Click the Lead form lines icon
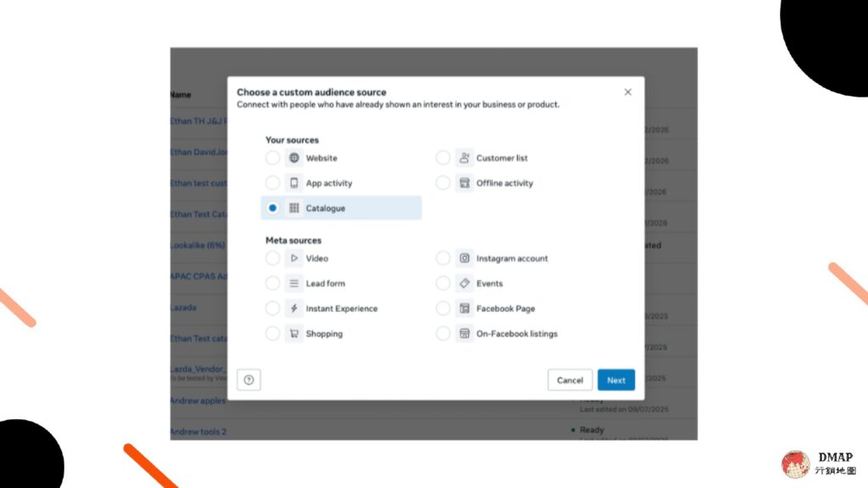The height and width of the screenshot is (488, 868). 294,283
